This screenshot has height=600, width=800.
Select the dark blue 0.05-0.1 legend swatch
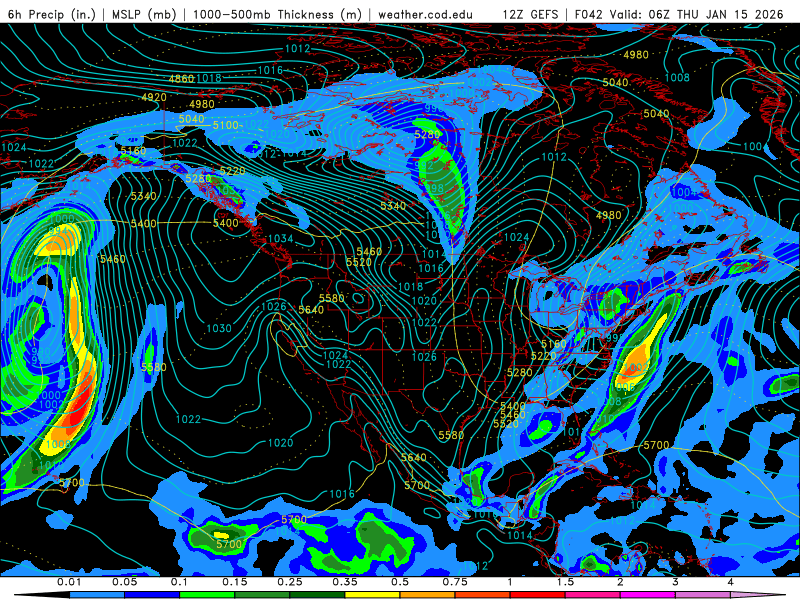[x=152, y=595]
